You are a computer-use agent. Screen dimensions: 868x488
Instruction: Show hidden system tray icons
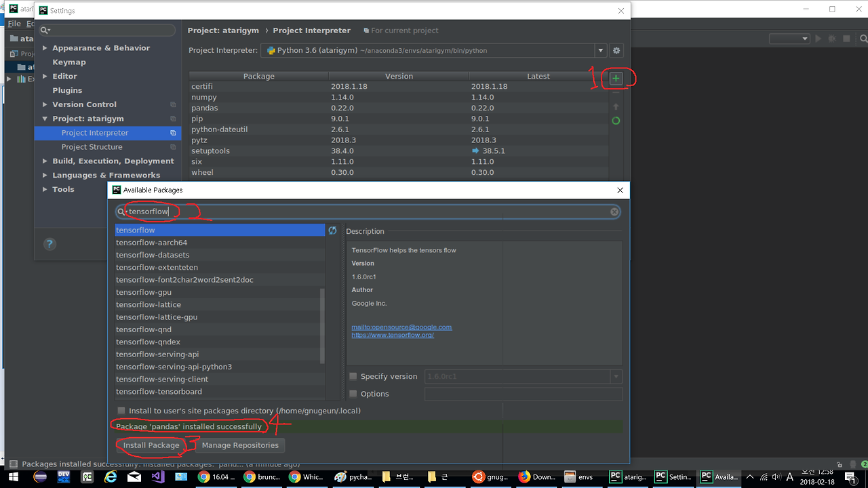click(x=750, y=476)
